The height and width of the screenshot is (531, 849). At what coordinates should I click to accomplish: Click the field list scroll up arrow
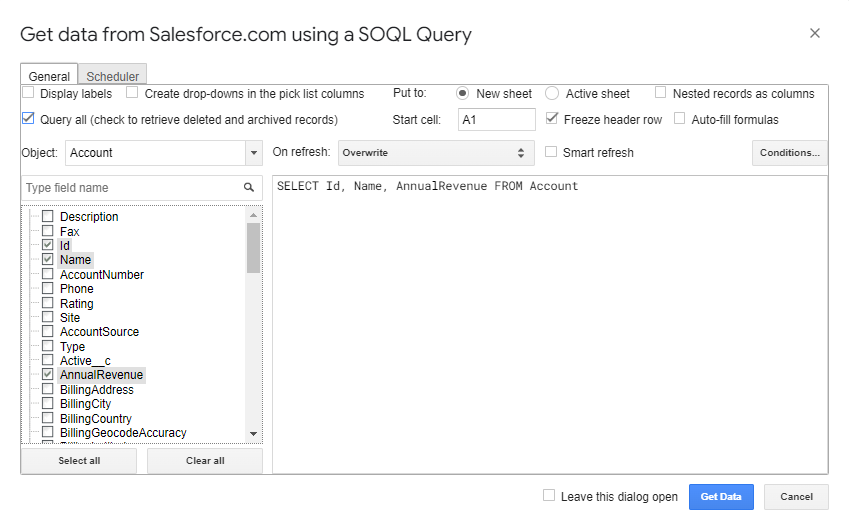coord(254,215)
